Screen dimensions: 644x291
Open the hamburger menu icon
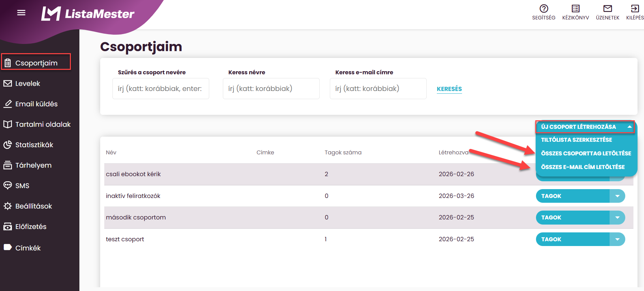point(21,13)
